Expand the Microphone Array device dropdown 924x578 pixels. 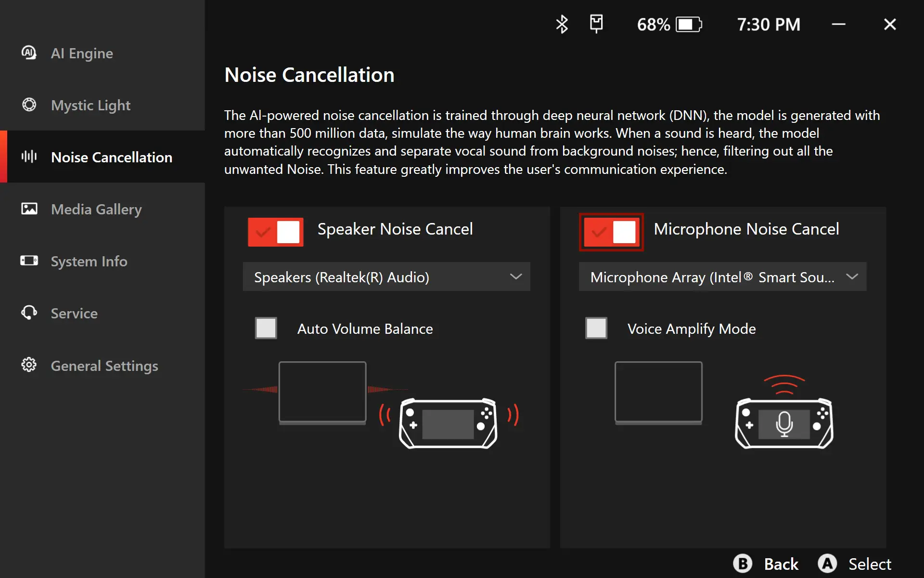point(722,276)
